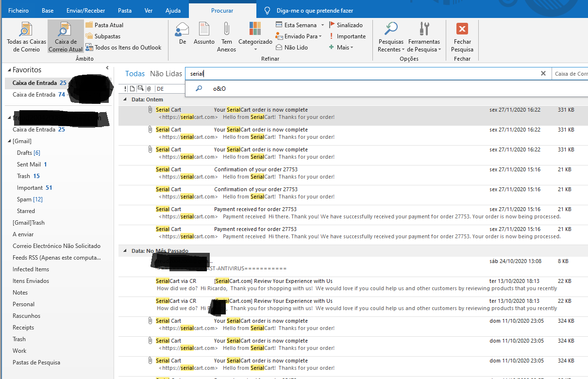Open the Ficheiro menu
The height and width of the screenshot is (379, 588).
[18, 10]
